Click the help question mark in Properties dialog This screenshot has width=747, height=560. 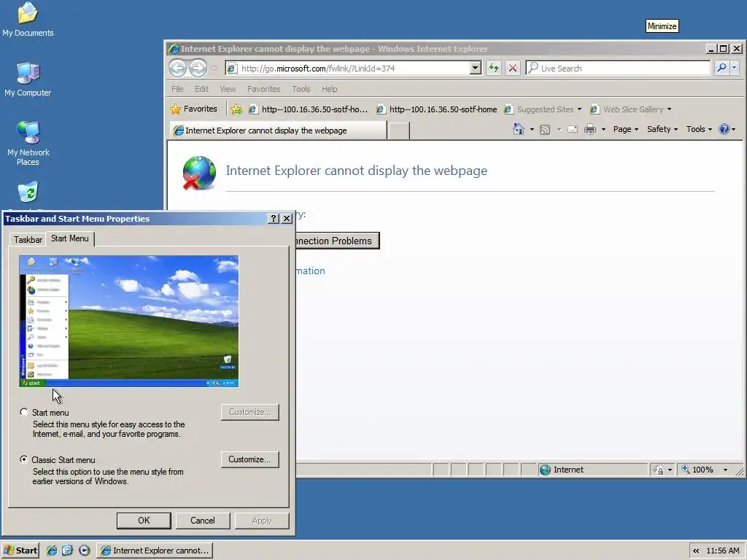274,219
